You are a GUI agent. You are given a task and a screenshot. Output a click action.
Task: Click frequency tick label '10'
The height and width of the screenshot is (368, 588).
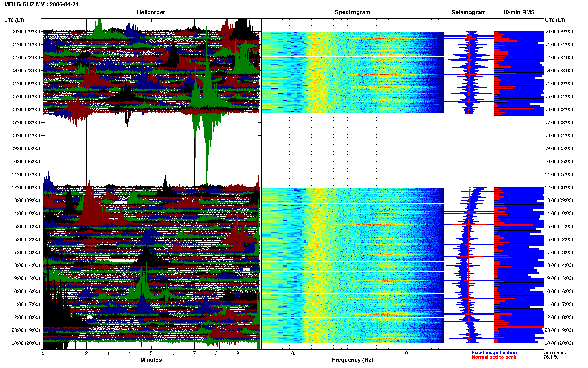[x=405, y=353]
